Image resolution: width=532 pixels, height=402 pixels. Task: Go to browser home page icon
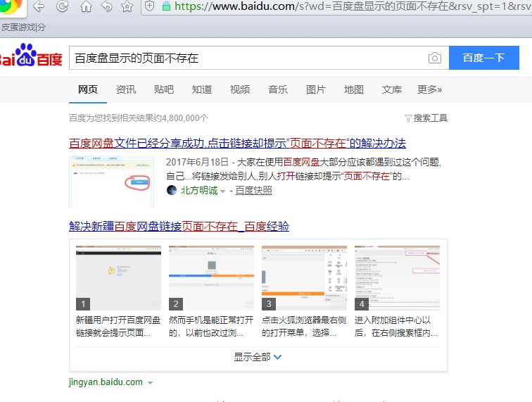pyautogui.click(x=86, y=6)
